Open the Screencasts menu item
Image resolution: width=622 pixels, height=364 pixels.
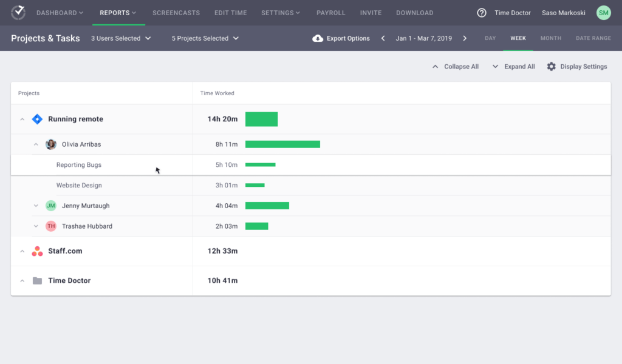(x=176, y=13)
